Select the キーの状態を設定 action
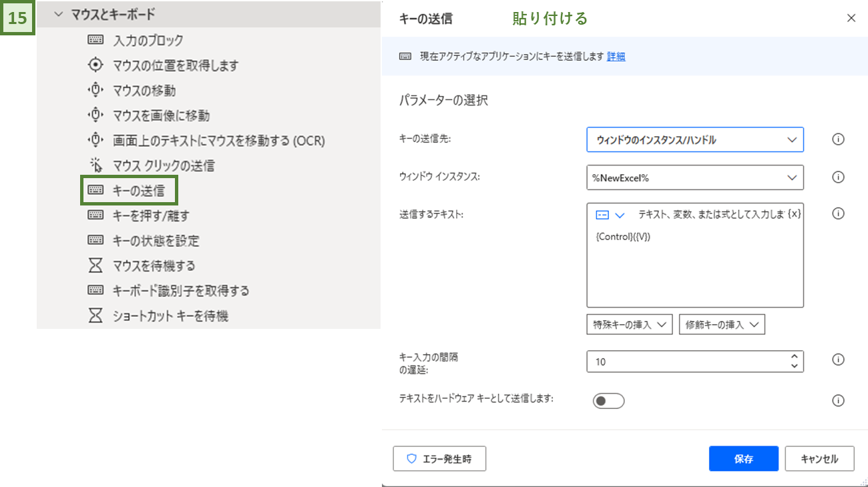 (x=156, y=241)
